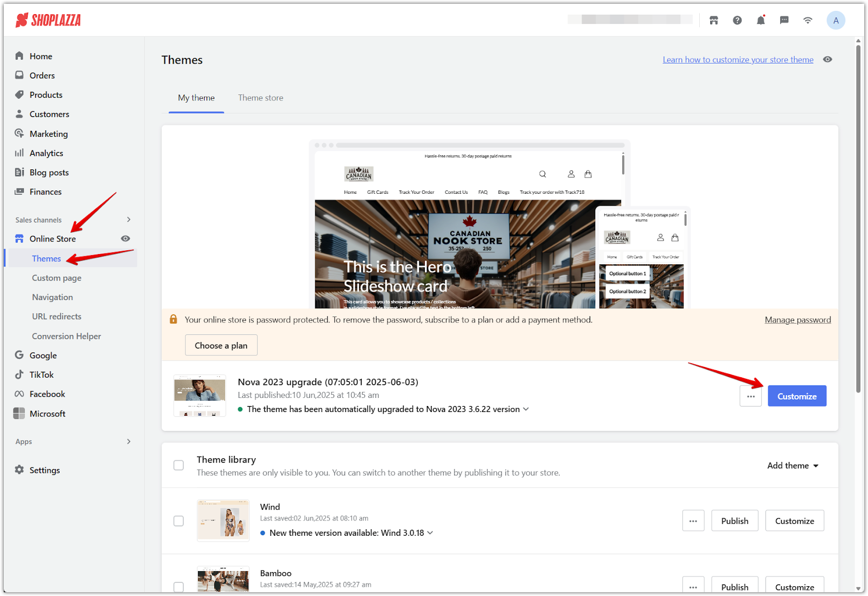This screenshot has height=596, width=868.
Task: Open the help question mark icon
Action: [x=737, y=21]
